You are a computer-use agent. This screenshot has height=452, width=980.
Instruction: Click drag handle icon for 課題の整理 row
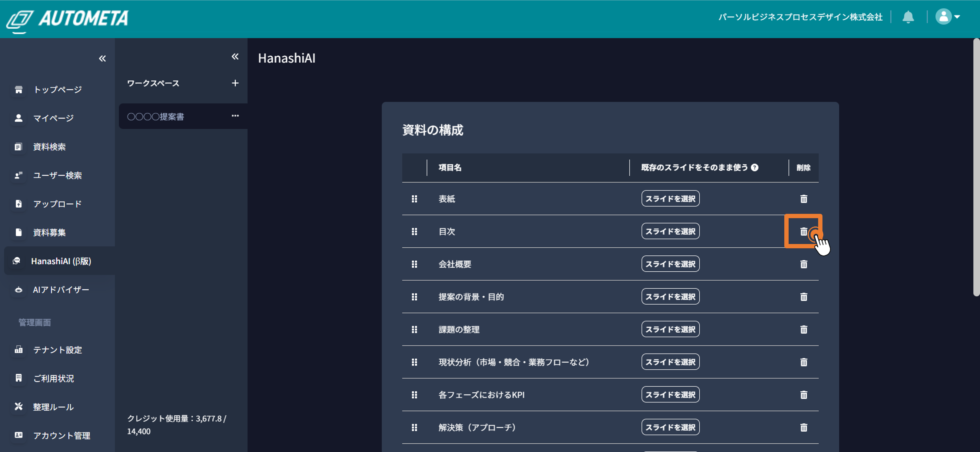coord(414,330)
